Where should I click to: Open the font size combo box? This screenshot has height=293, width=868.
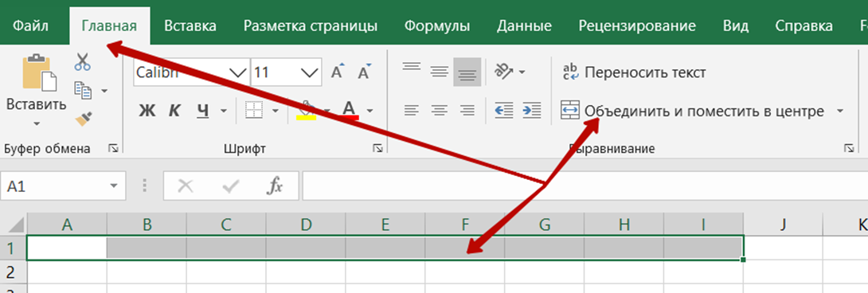[285, 72]
